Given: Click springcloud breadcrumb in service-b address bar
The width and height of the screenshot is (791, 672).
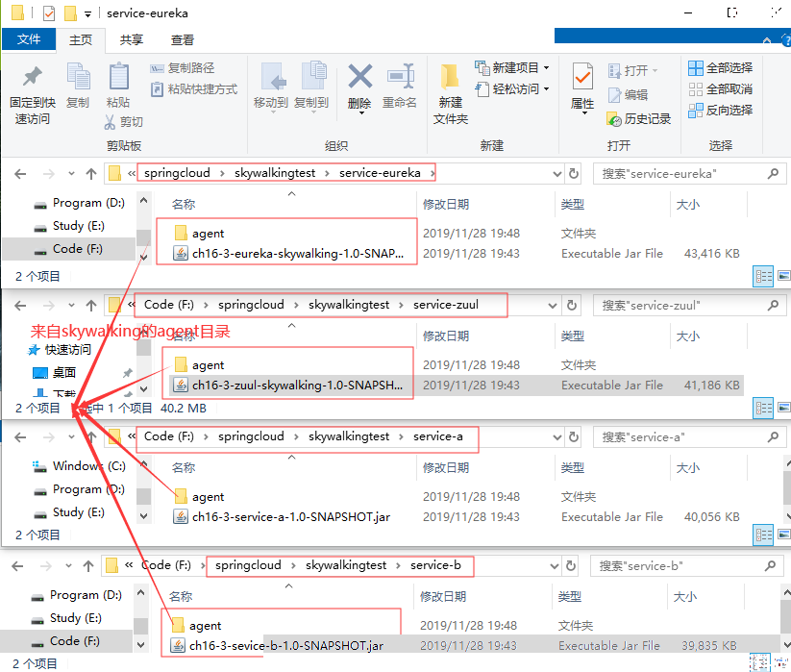Looking at the screenshot, I should pos(248,565).
